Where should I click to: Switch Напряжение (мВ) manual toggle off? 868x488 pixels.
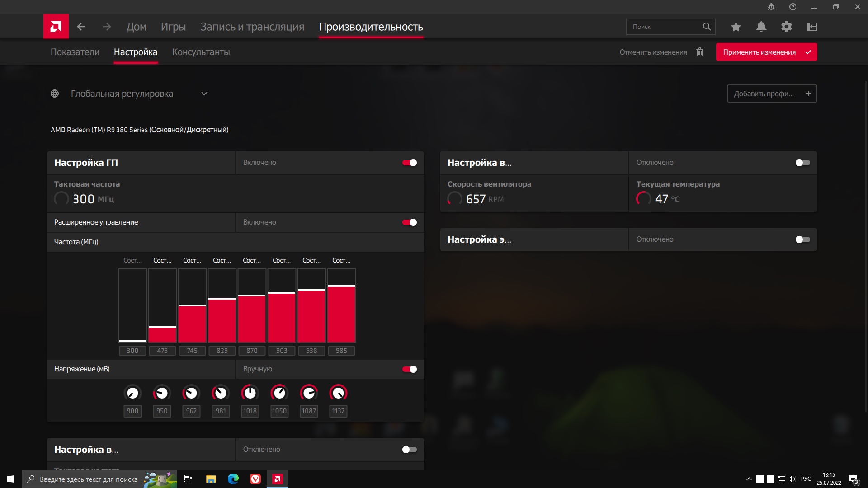pos(410,369)
